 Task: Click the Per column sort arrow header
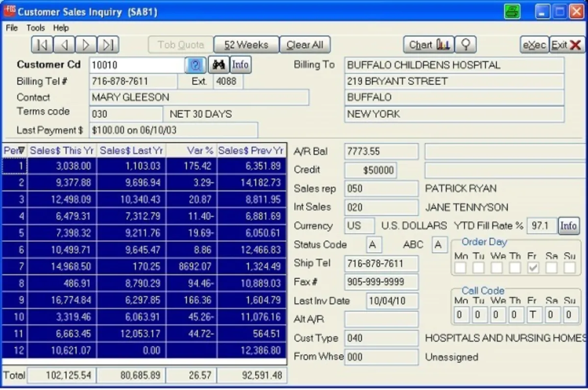15,150
